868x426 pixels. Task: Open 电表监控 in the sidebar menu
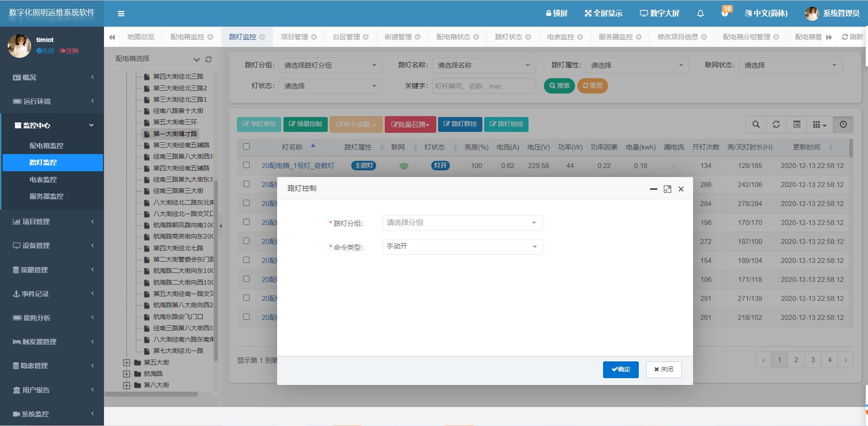click(x=43, y=179)
